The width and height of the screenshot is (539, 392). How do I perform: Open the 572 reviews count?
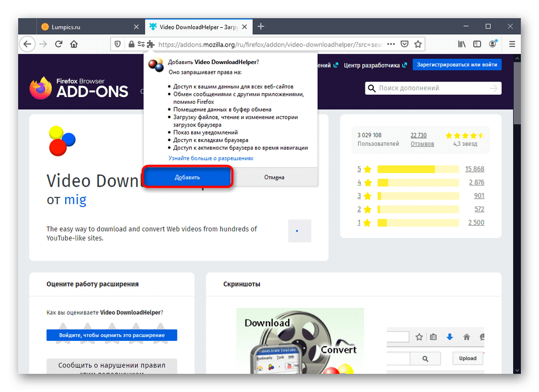(479, 209)
